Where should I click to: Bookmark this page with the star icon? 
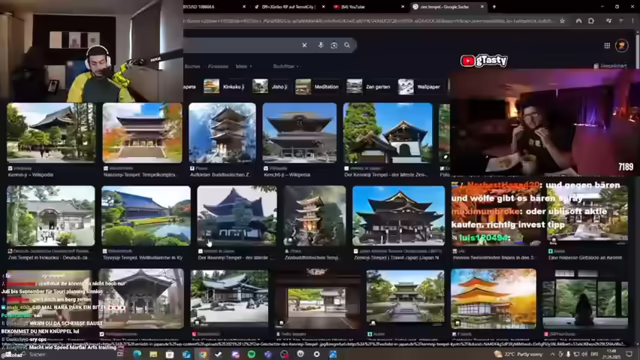(562, 21)
